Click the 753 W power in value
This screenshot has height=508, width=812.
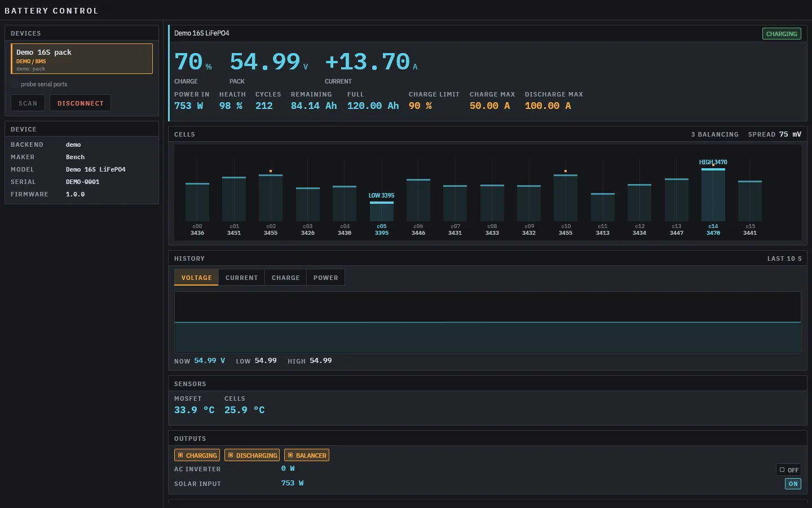[x=189, y=106]
